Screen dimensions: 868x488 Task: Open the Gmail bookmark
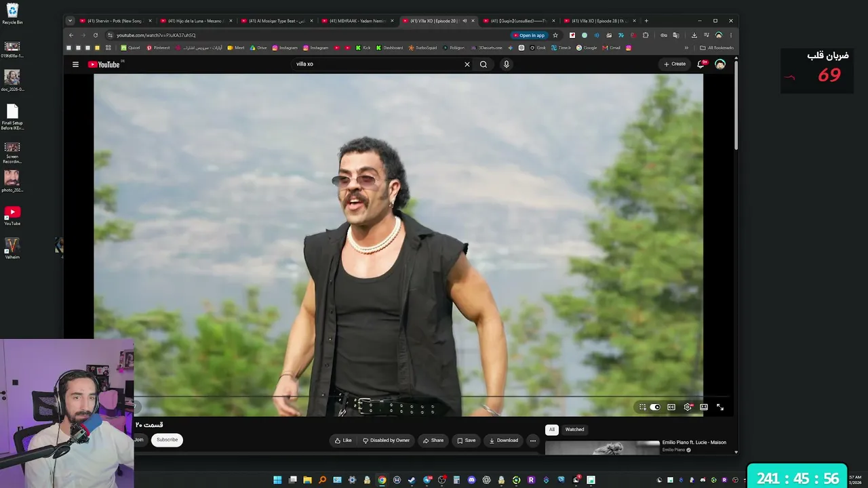[612, 48]
